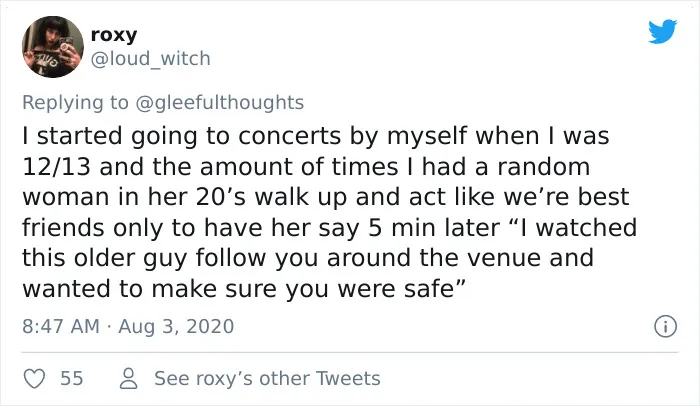
Task: Click the word 'Tweets' in the footer
Action: click(348, 378)
